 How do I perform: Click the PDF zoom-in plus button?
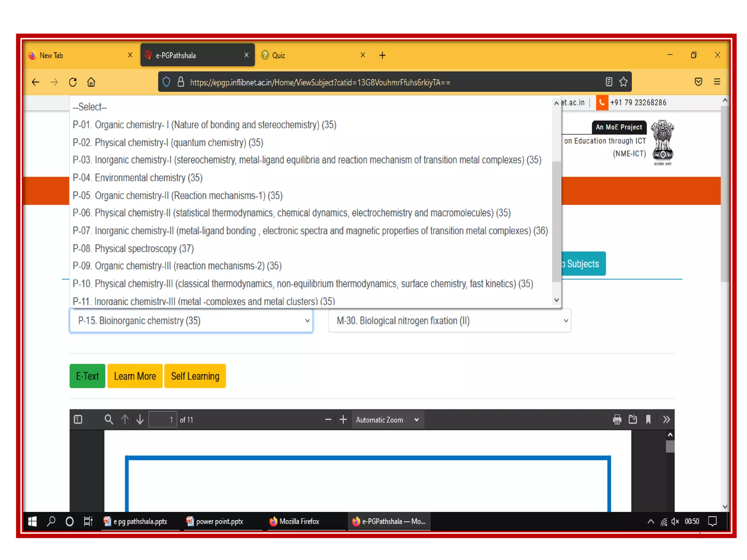[x=343, y=419]
